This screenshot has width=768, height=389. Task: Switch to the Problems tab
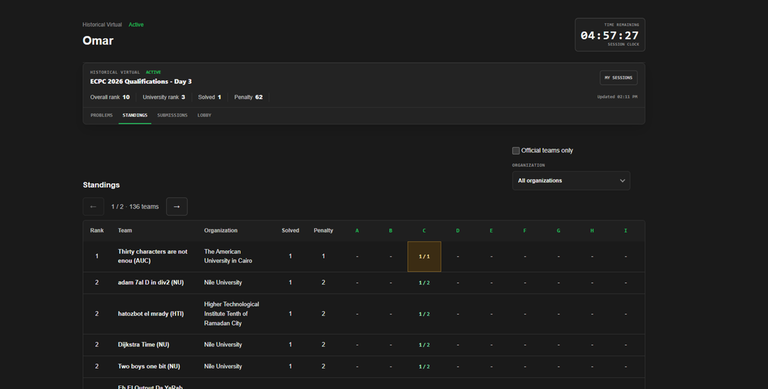tap(102, 115)
